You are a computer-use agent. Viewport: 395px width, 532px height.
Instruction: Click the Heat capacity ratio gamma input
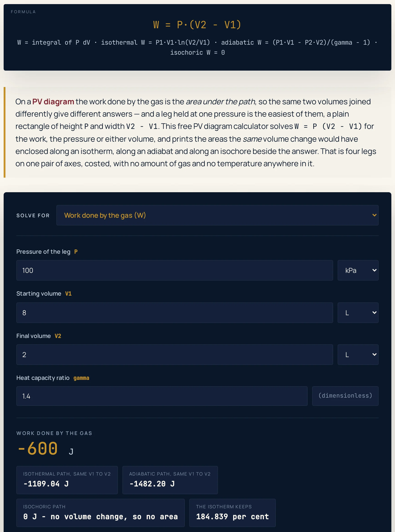(162, 396)
